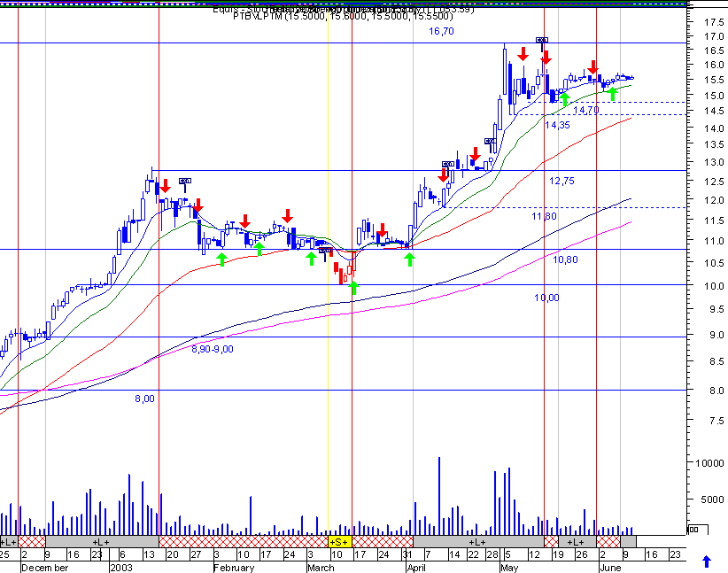Select the long +L+ ribbon segment spanning April
728x573 pixels.
point(478,542)
